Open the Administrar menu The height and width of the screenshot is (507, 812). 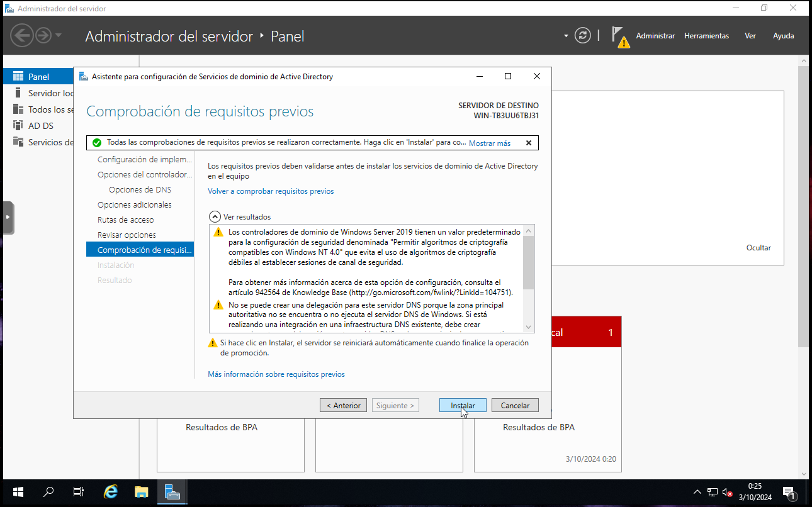click(x=655, y=36)
